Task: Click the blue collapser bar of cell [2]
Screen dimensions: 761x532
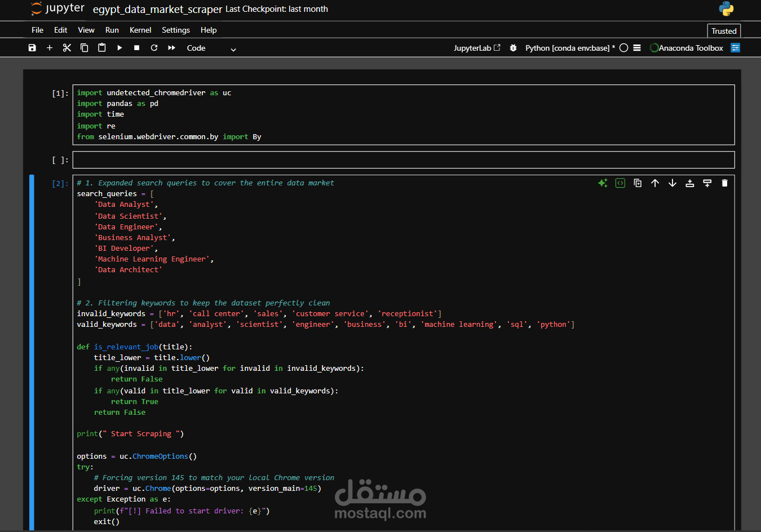Action: coord(32,352)
